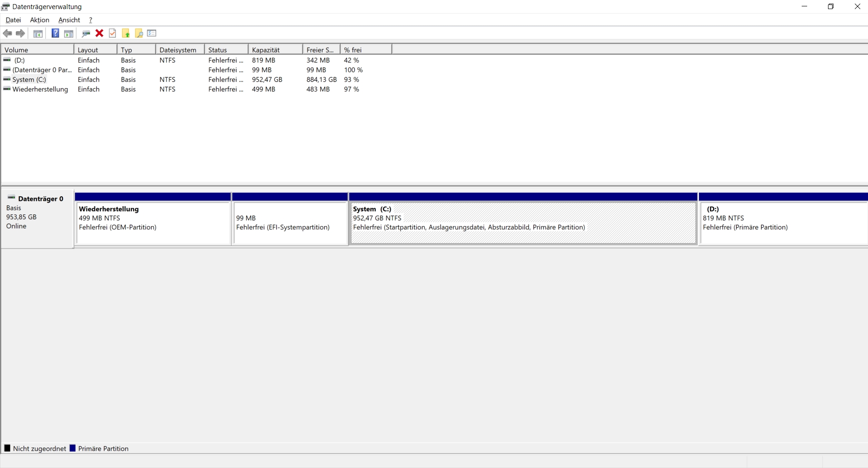Screen dimensions: 868x468
Task: Select the 99 MB EFI-Systempartition block
Action: [290, 223]
